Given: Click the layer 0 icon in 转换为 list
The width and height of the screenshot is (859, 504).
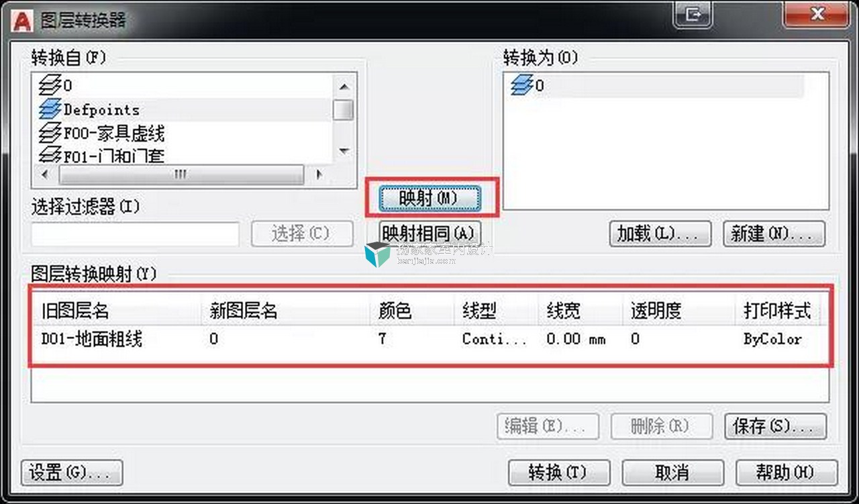Looking at the screenshot, I should click(522, 85).
